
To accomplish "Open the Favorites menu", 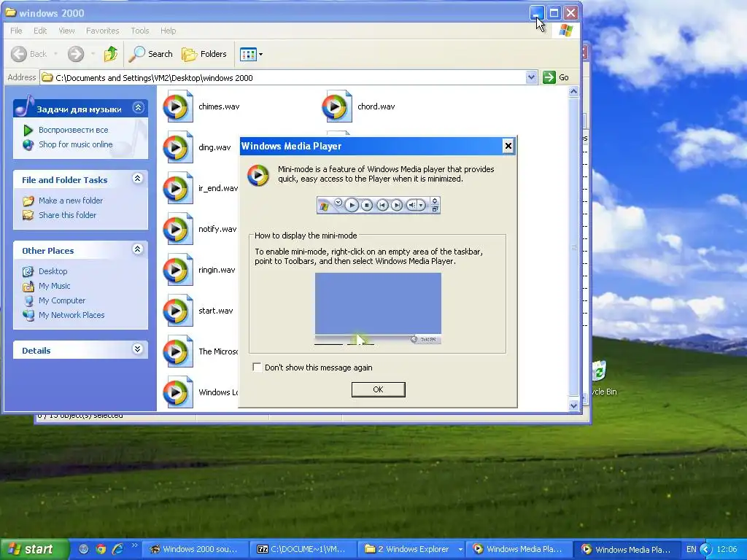I will pyautogui.click(x=102, y=31).
